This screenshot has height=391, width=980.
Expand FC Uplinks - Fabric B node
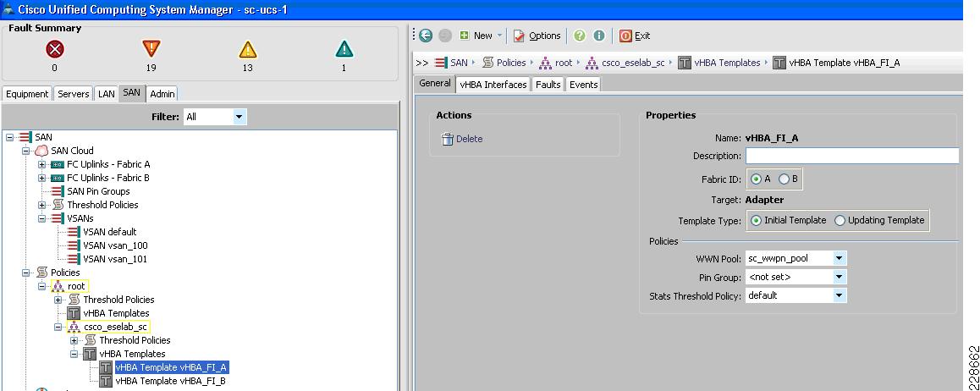(41, 178)
